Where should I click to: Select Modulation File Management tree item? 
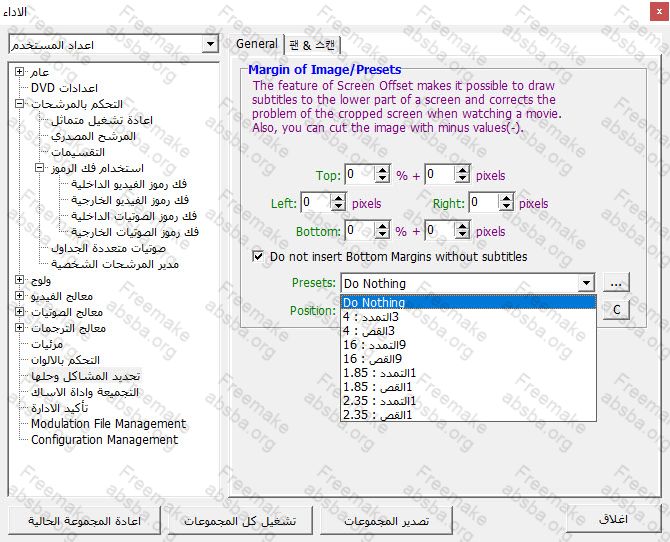pyautogui.click(x=109, y=424)
